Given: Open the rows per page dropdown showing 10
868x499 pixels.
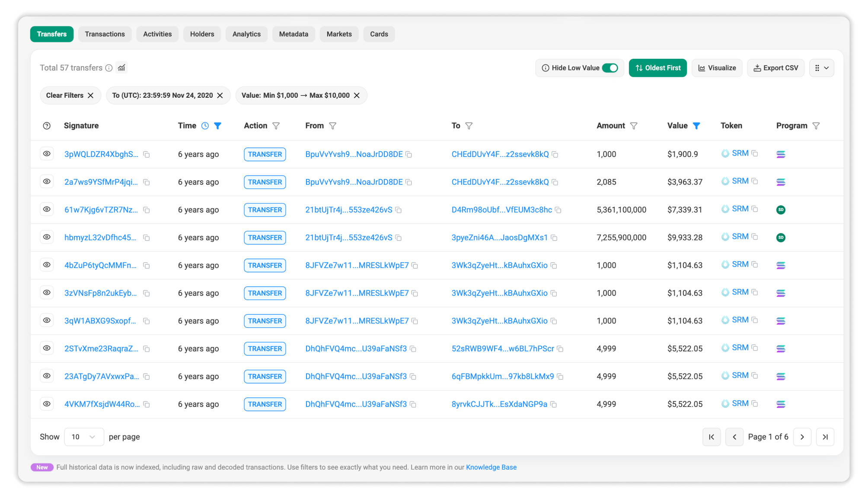Looking at the screenshot, I should coord(84,437).
